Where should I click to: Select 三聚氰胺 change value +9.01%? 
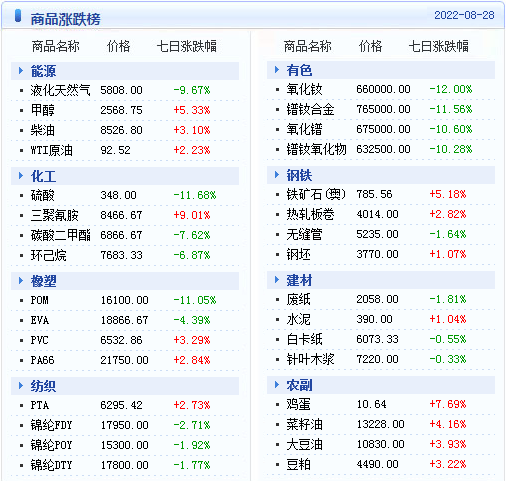coord(192,215)
